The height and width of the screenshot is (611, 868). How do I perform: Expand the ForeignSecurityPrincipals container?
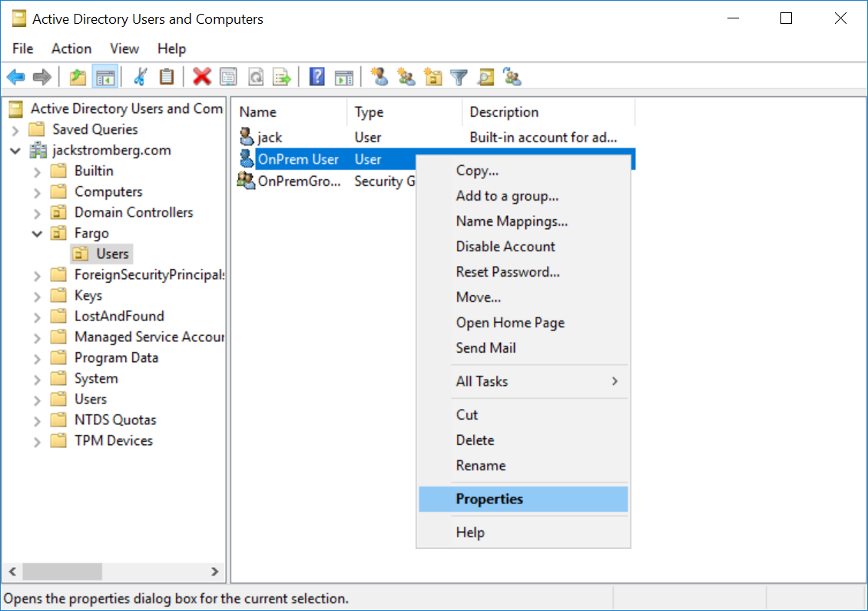[x=37, y=275]
